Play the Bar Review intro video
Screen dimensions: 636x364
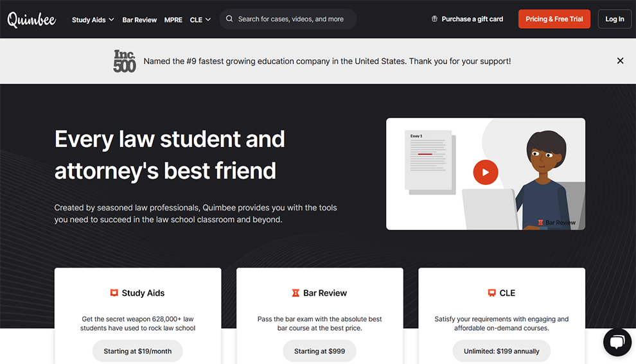point(486,172)
